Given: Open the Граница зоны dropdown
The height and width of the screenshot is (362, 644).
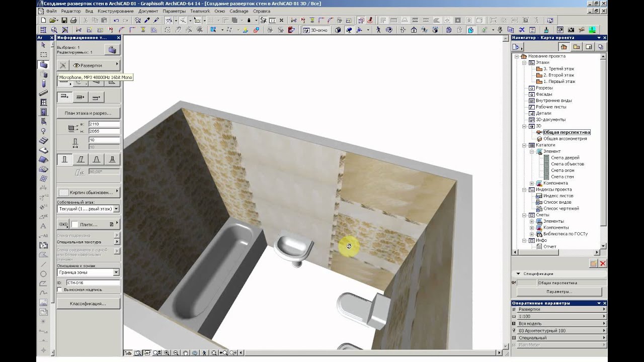Looking at the screenshot, I should click(89, 273).
